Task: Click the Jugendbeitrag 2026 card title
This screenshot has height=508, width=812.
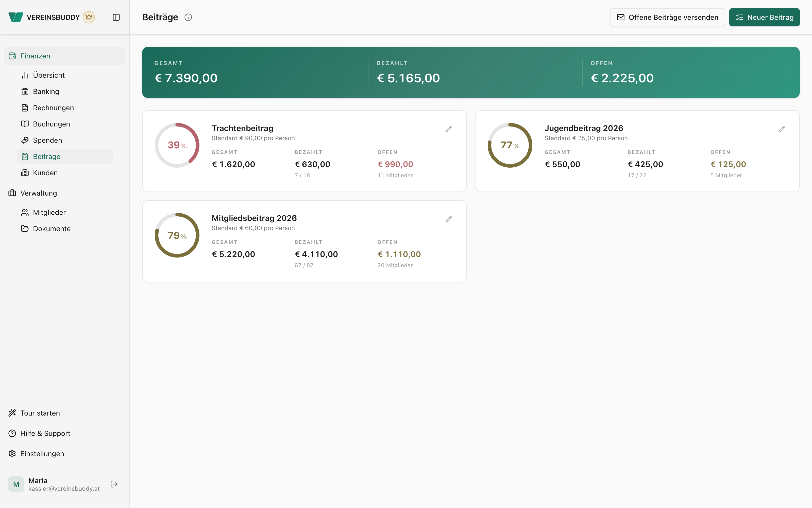Action: pos(584,128)
